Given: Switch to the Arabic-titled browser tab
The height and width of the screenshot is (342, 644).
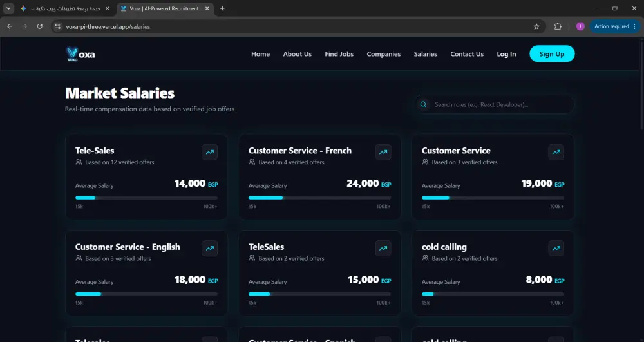Looking at the screenshot, I should (x=65, y=8).
